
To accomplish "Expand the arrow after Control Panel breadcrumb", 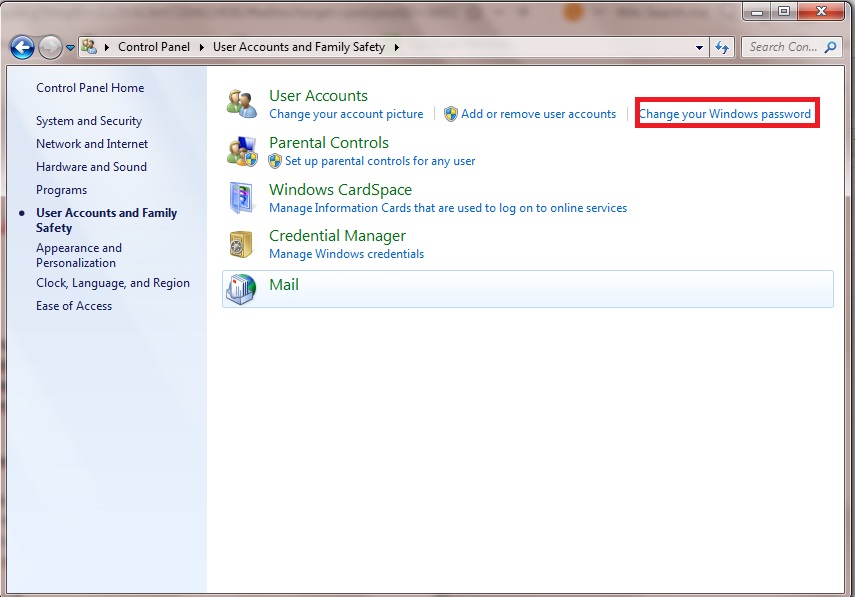I will click(202, 47).
